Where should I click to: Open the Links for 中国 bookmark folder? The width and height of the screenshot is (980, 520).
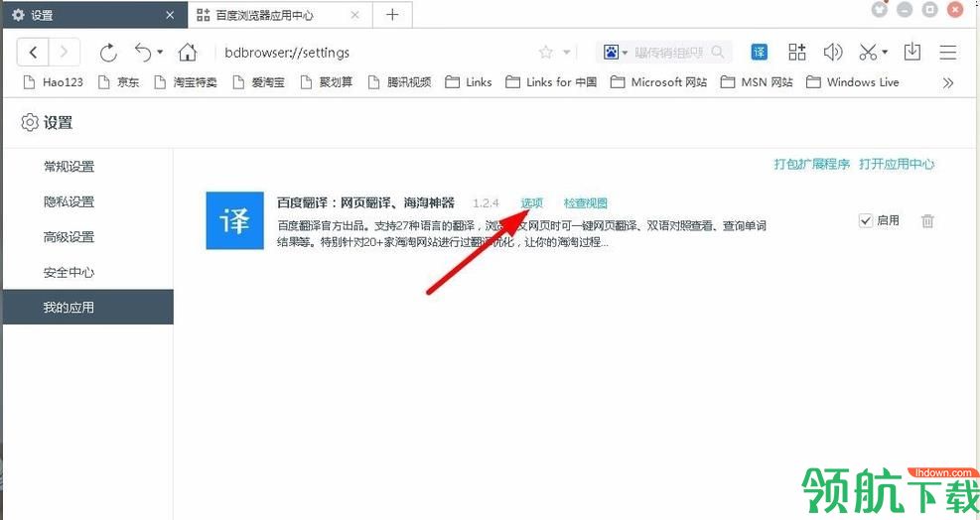(551, 82)
